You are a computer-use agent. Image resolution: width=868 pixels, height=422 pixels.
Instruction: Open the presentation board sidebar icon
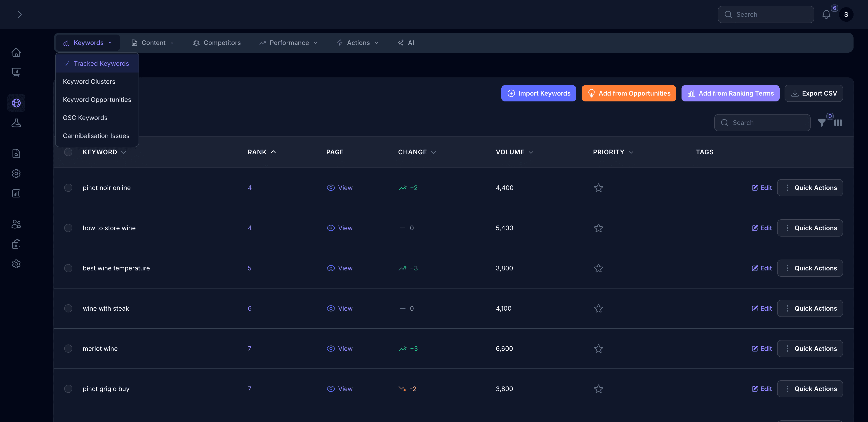click(16, 72)
